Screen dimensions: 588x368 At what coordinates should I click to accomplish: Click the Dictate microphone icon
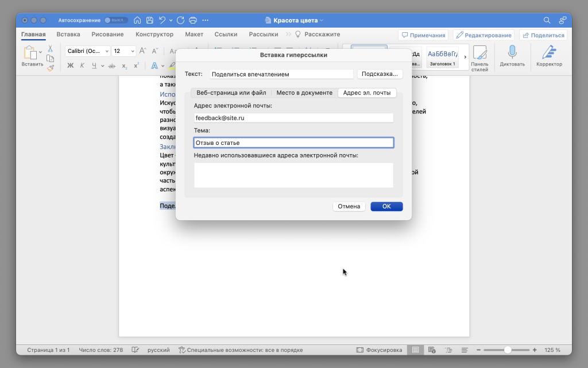point(512,53)
